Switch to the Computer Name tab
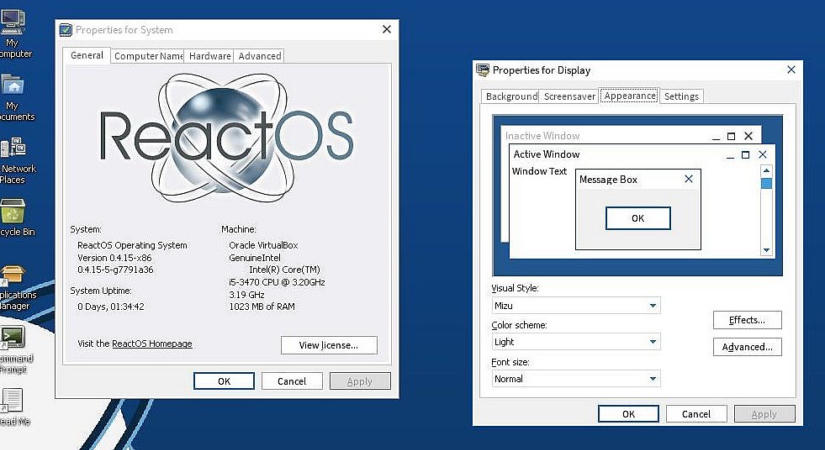 pyautogui.click(x=148, y=56)
